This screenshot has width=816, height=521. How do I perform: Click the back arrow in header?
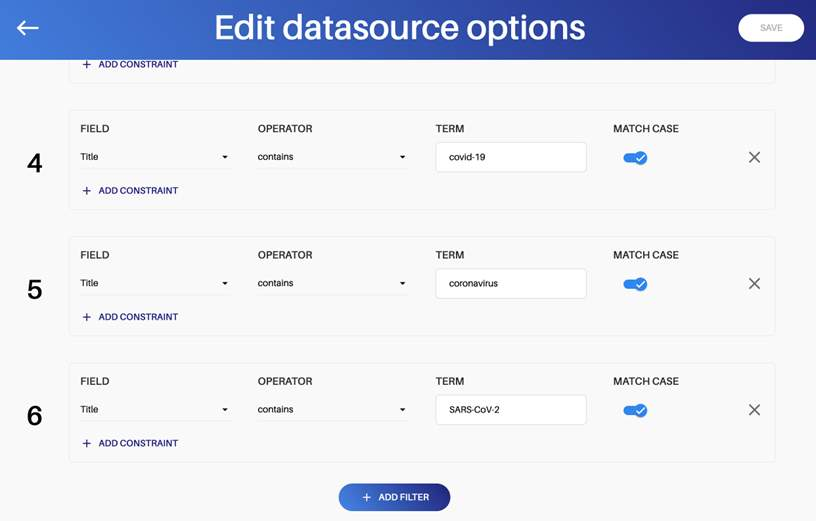(x=28, y=28)
